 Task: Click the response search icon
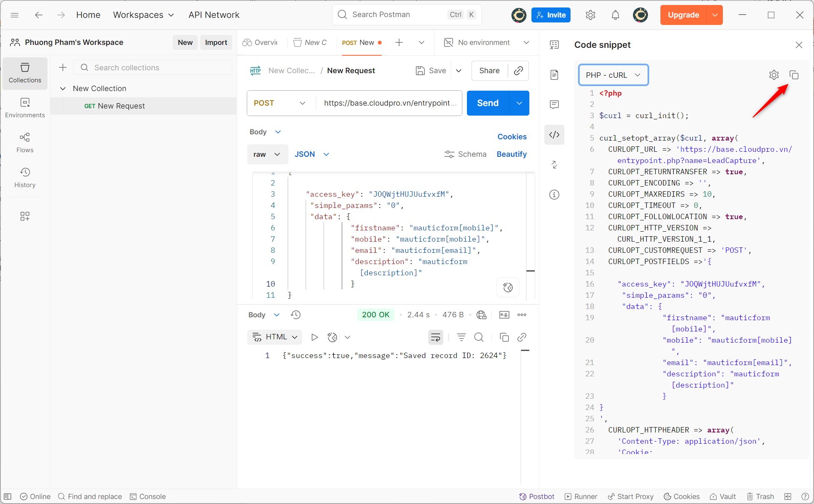pyautogui.click(x=479, y=337)
